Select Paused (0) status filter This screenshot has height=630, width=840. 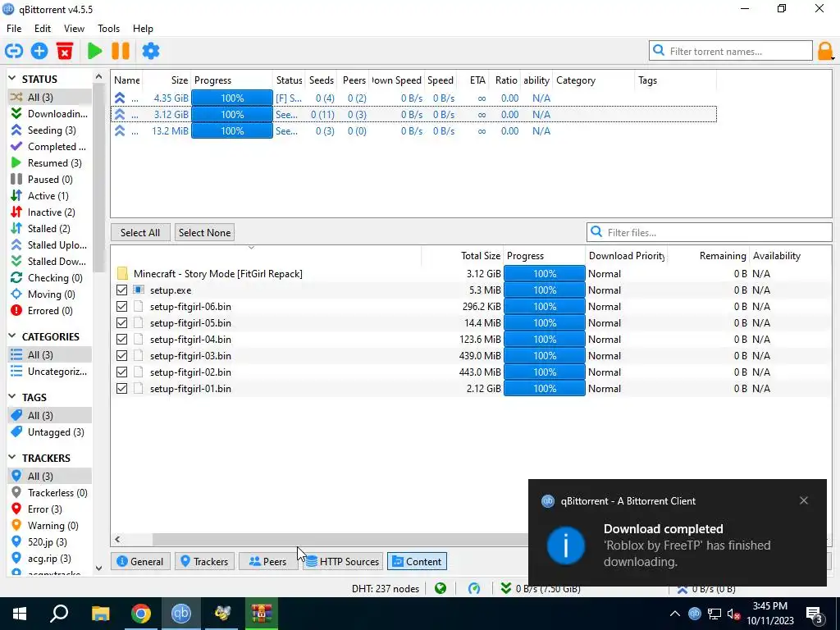pyautogui.click(x=50, y=180)
